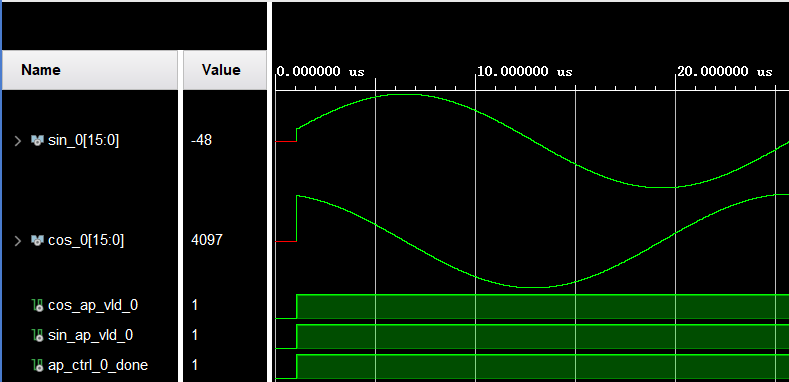Click the red undefined segment of cos_0 waveform
Screen dimensions: 789x382
(286, 242)
